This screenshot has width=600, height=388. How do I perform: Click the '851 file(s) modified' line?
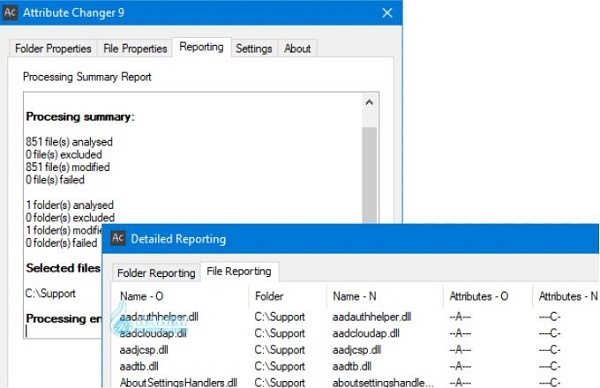[68, 167]
